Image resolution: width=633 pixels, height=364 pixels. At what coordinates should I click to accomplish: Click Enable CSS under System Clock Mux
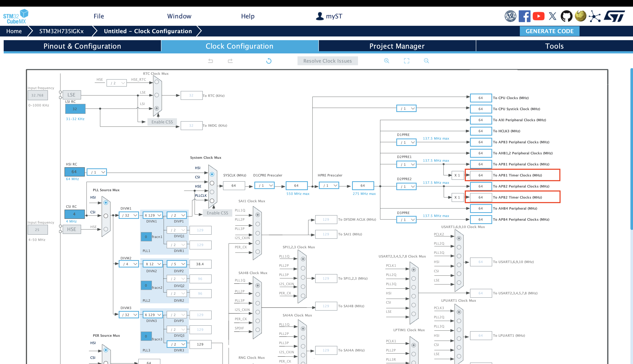tap(217, 213)
